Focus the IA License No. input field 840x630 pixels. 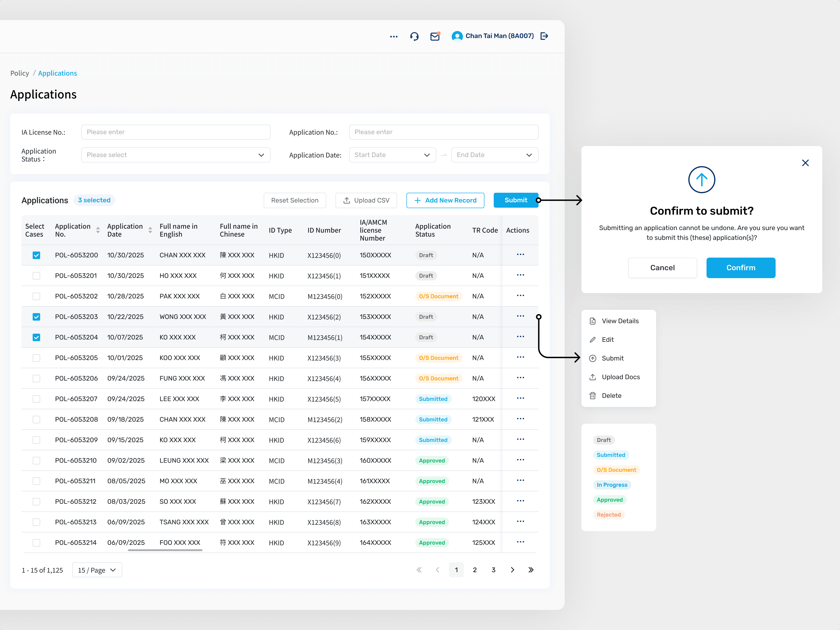point(176,132)
